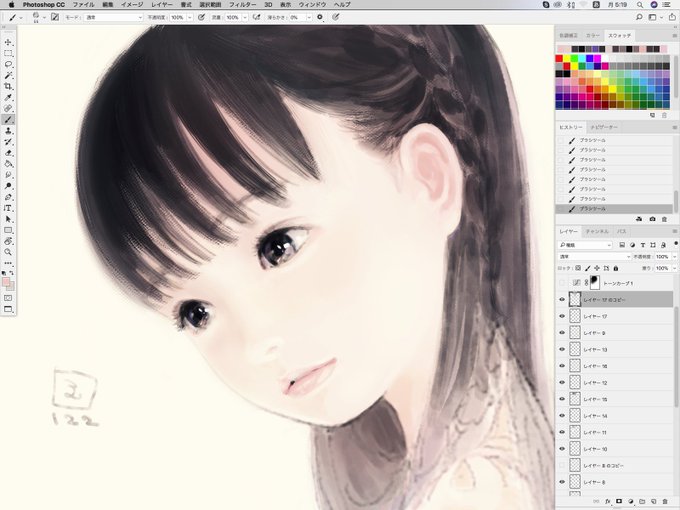The image size is (680, 510).
Task: Select the Hand tool
Action: click(8, 241)
